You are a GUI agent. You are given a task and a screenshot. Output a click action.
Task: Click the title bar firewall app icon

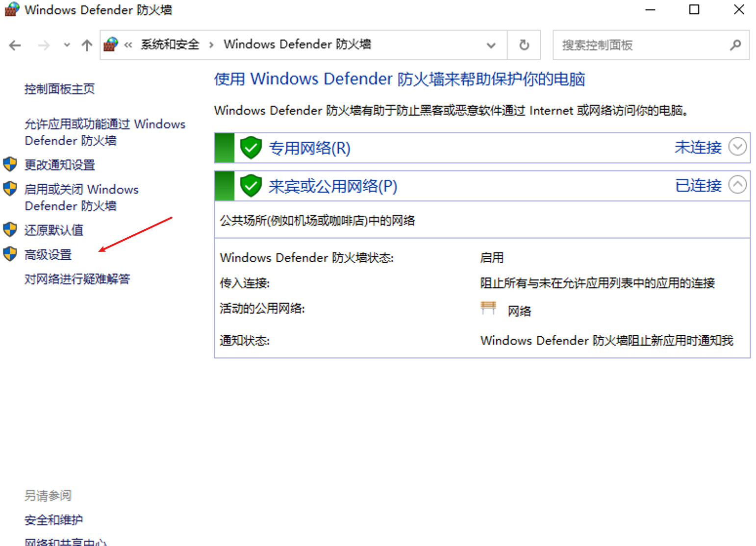(x=11, y=9)
